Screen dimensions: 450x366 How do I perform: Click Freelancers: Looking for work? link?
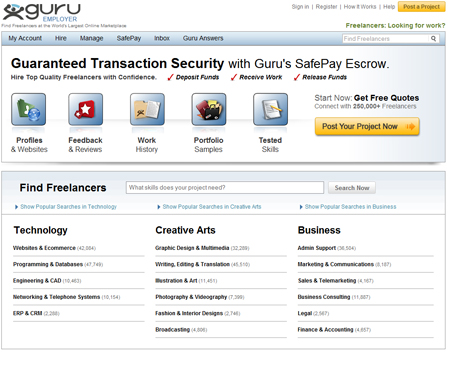coord(395,26)
